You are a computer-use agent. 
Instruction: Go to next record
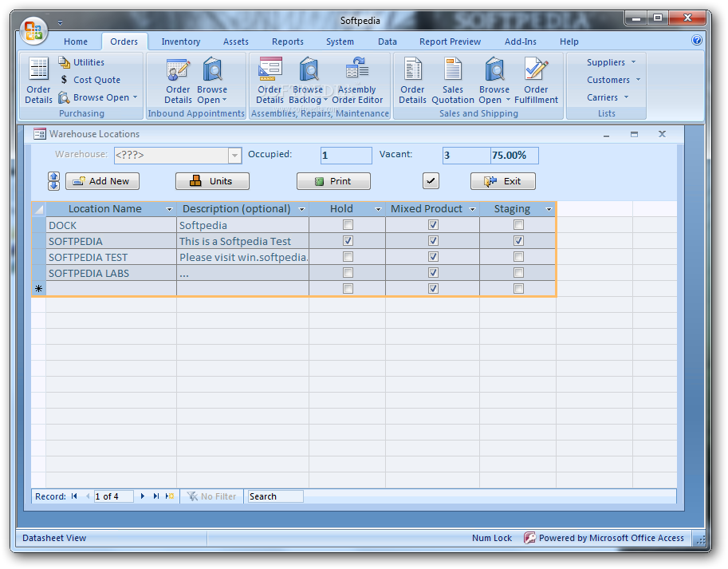(x=143, y=496)
